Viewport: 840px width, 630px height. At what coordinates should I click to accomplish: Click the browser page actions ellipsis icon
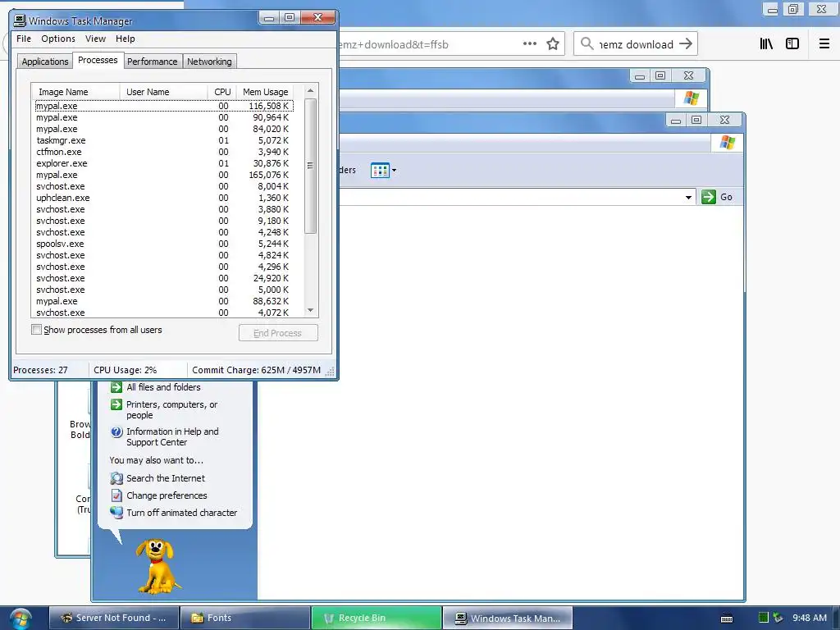pos(530,44)
